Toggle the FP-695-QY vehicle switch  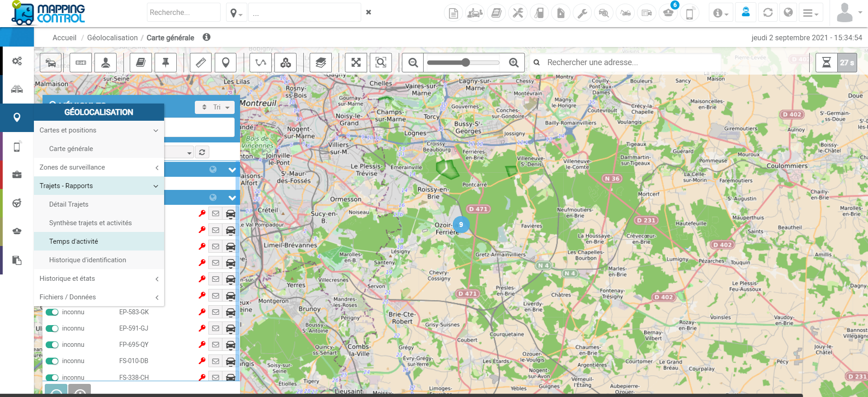(x=52, y=345)
